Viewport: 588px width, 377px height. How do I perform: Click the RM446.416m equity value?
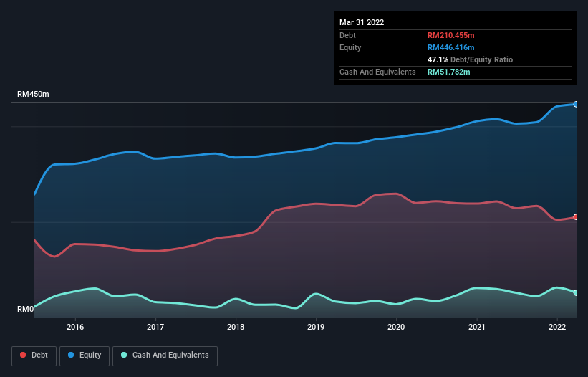click(x=450, y=47)
